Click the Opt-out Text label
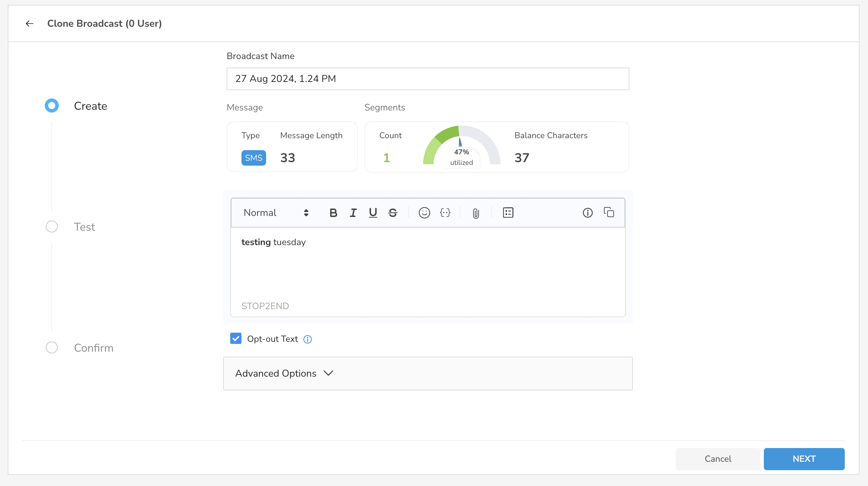The height and width of the screenshot is (486, 868). pos(272,339)
